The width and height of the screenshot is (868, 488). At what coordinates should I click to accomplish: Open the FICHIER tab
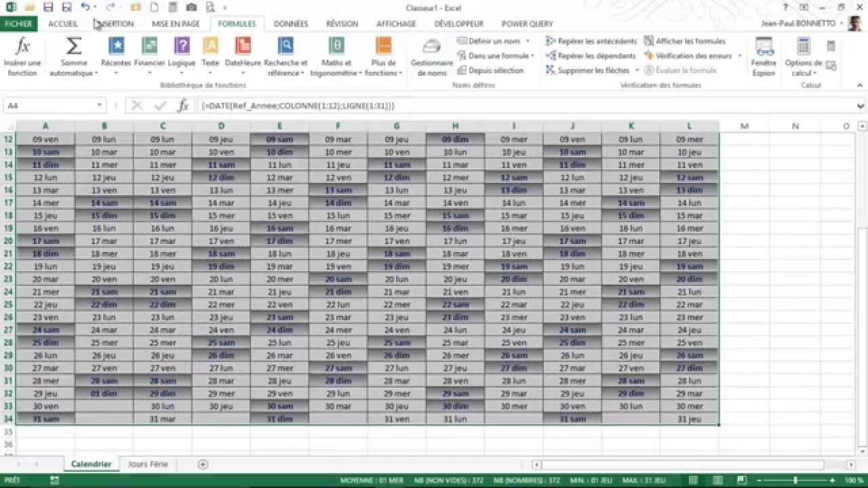click(18, 24)
